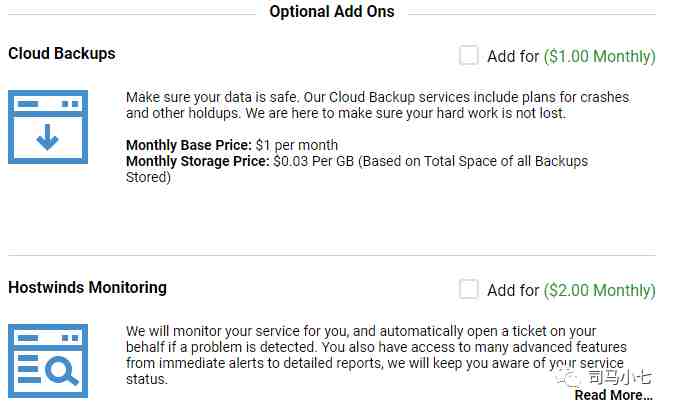Viewport: 673px width, 407px height.
Task: Click the magnifying glass in monitoring icon
Action: tap(62, 371)
